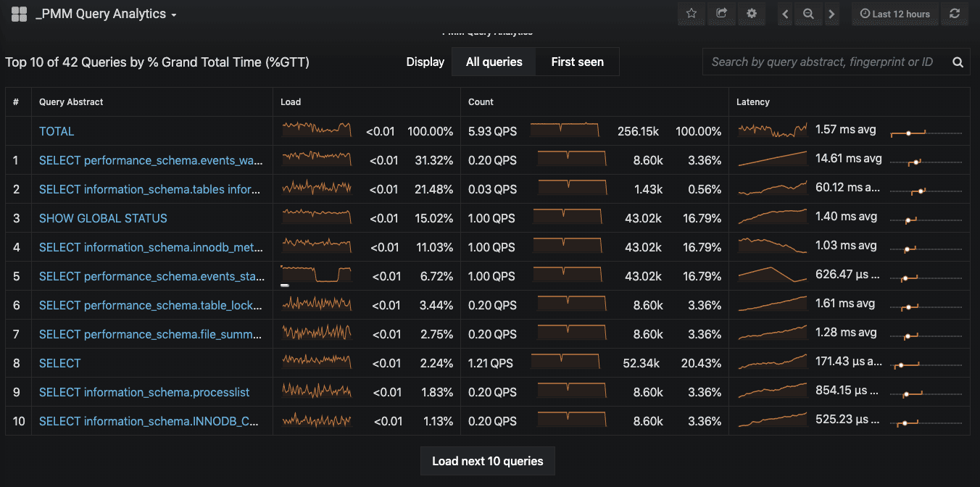Image resolution: width=980 pixels, height=487 pixels.
Task: Click the 52.34k count value
Action: pyautogui.click(x=643, y=363)
